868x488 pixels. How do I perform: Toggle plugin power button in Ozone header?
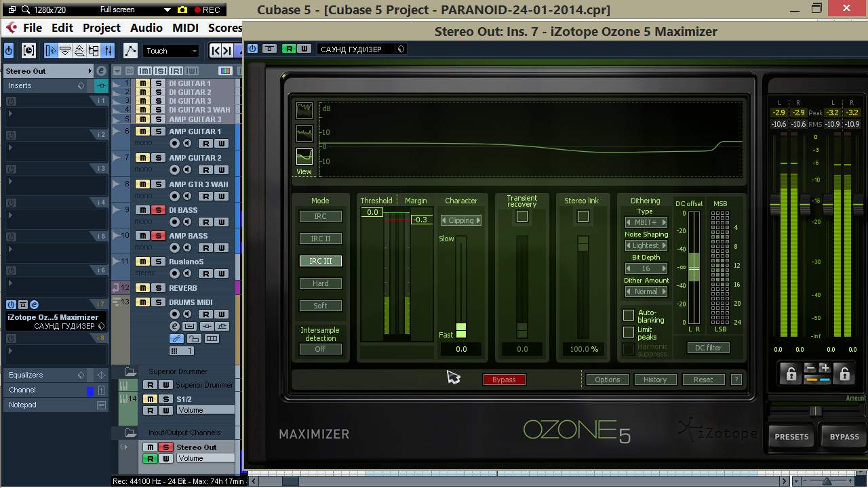252,49
